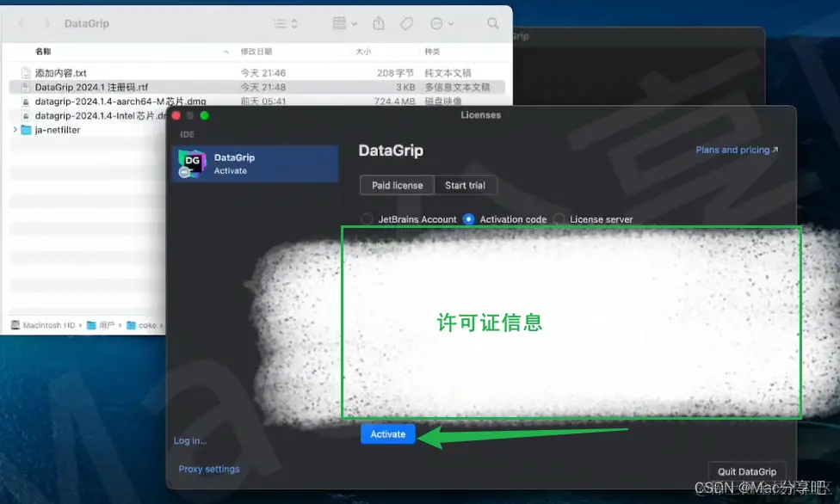Select the License server radio button

[559, 219]
